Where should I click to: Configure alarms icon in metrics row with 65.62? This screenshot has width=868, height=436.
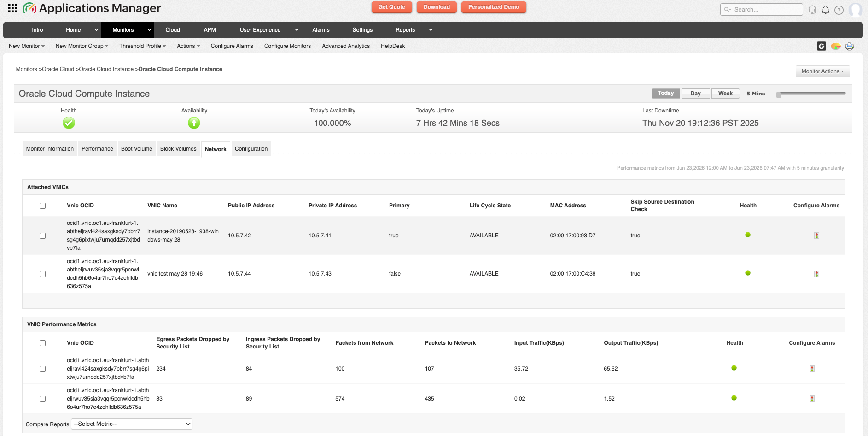pyautogui.click(x=812, y=369)
